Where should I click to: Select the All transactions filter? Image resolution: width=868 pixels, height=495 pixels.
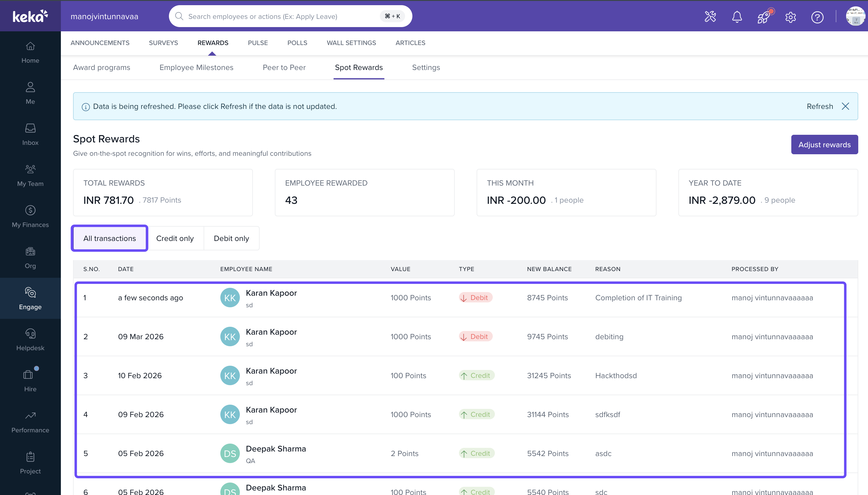[110, 238]
